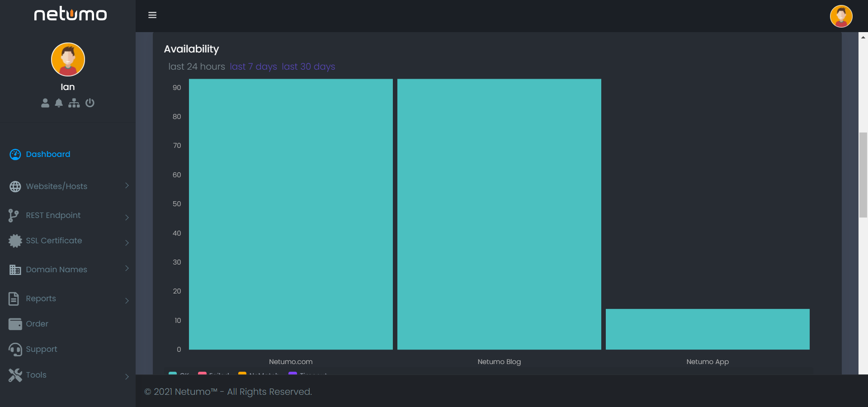868x407 pixels.
Task: Click the Netumo App axis label
Action: 708,362
